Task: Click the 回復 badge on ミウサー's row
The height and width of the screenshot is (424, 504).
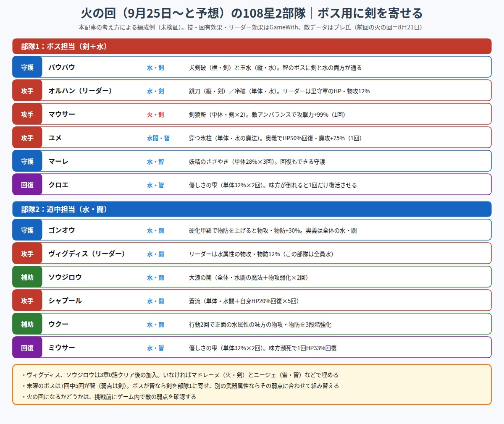Action: (x=27, y=348)
